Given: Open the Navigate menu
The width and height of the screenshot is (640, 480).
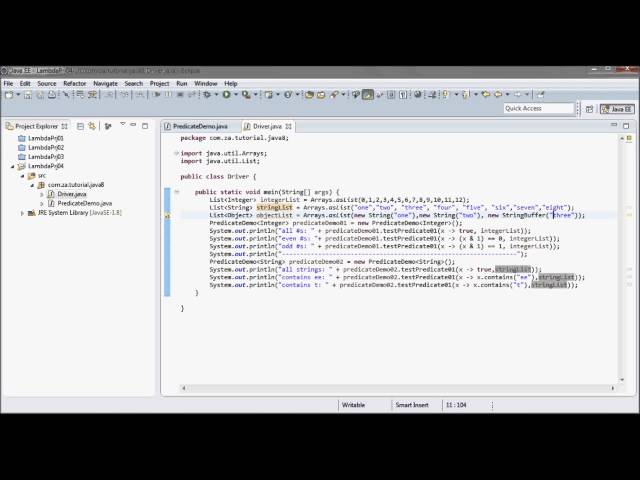Looking at the screenshot, I should tap(105, 83).
